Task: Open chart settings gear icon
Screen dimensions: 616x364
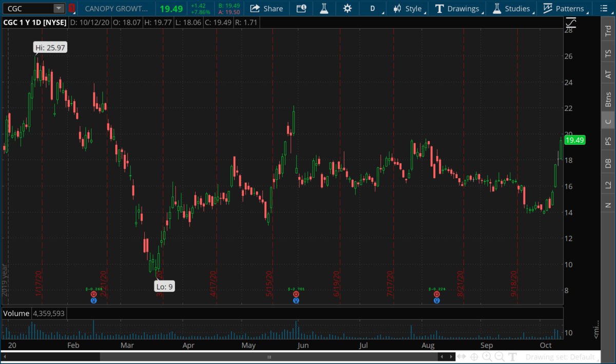Action: [348, 8]
